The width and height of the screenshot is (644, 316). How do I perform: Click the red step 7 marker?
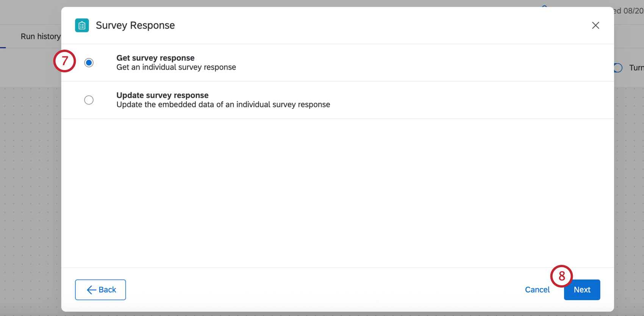(64, 61)
